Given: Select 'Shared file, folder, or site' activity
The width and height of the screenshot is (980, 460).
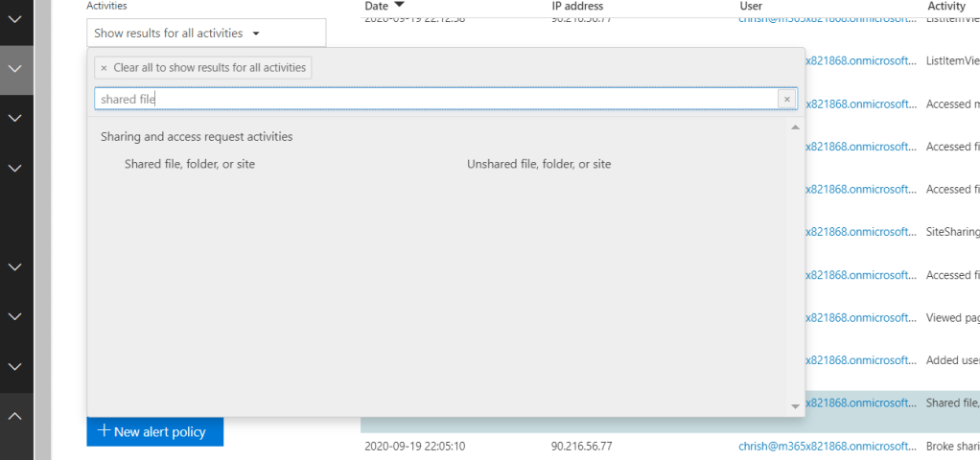Looking at the screenshot, I should [190, 164].
